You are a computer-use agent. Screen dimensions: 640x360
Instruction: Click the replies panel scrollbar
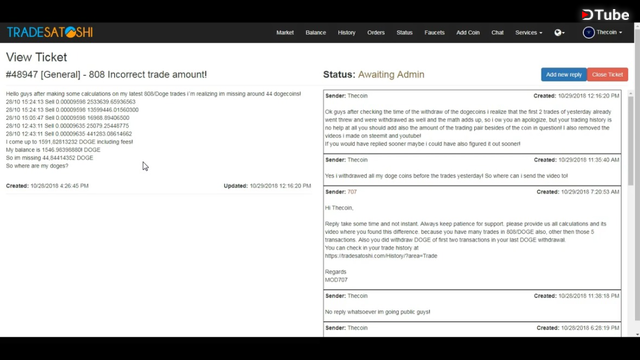tap(631, 141)
